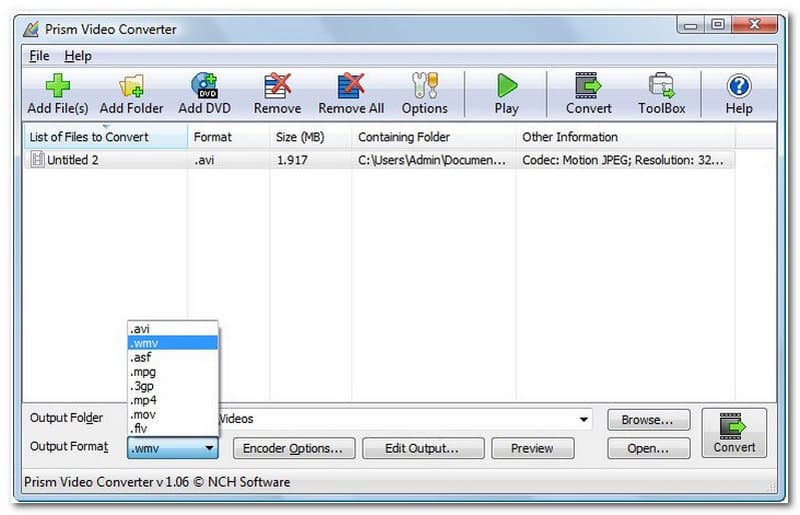Open the ToolBox briefcase icon
The image size is (800, 515).
click(x=661, y=85)
